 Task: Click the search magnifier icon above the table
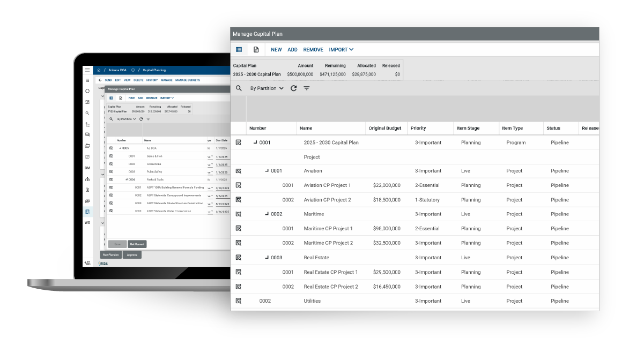coord(239,88)
